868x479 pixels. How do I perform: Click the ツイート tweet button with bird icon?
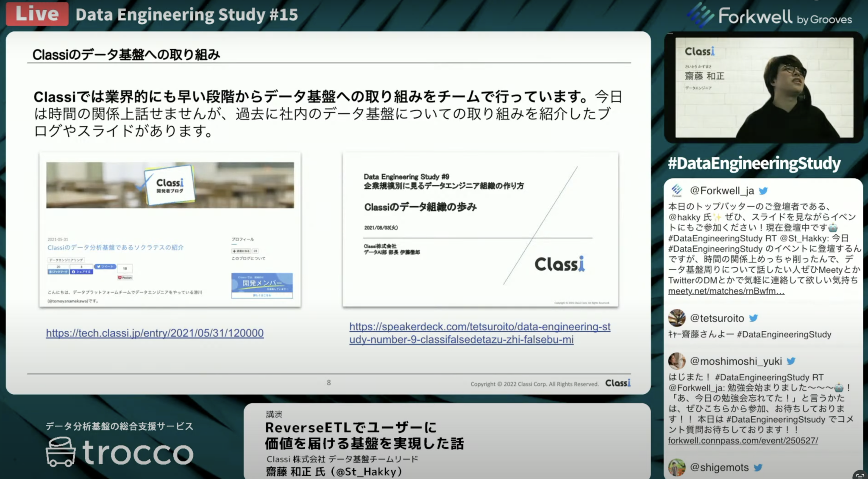click(x=106, y=266)
